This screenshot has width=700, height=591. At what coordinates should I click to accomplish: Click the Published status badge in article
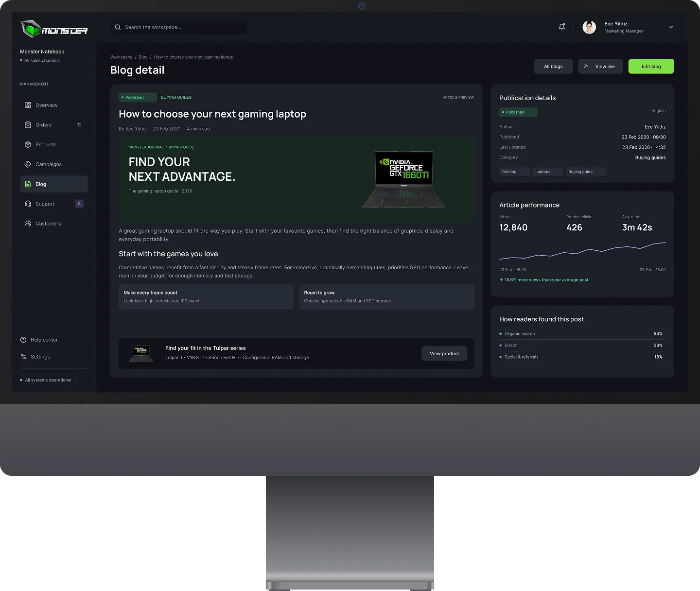click(x=138, y=97)
